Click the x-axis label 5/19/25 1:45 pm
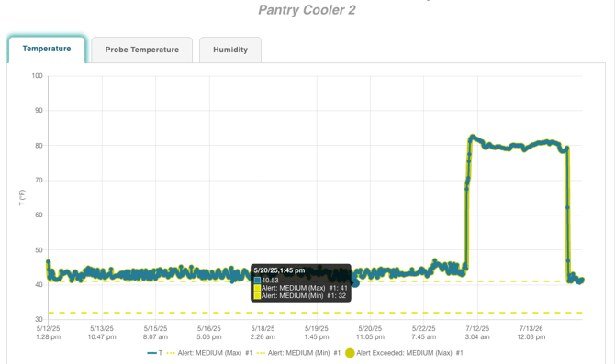The height and width of the screenshot is (364, 615). (317, 333)
